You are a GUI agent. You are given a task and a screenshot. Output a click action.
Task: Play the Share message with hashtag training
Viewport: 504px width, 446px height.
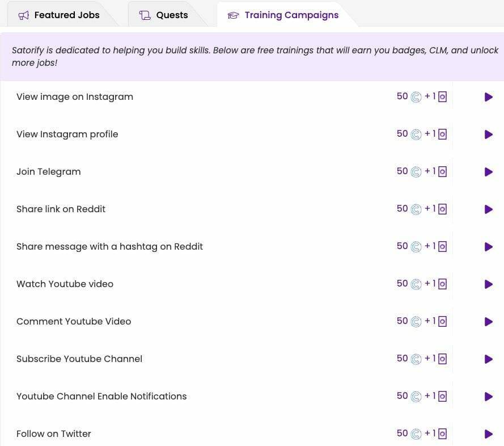tap(489, 247)
